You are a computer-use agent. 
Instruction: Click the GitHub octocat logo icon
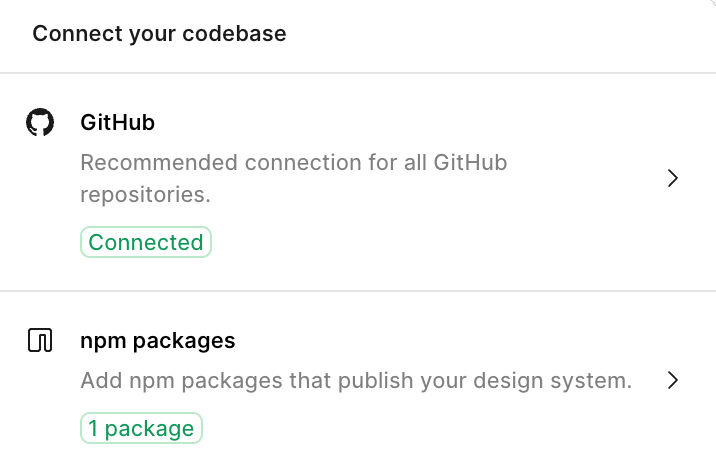(x=40, y=122)
